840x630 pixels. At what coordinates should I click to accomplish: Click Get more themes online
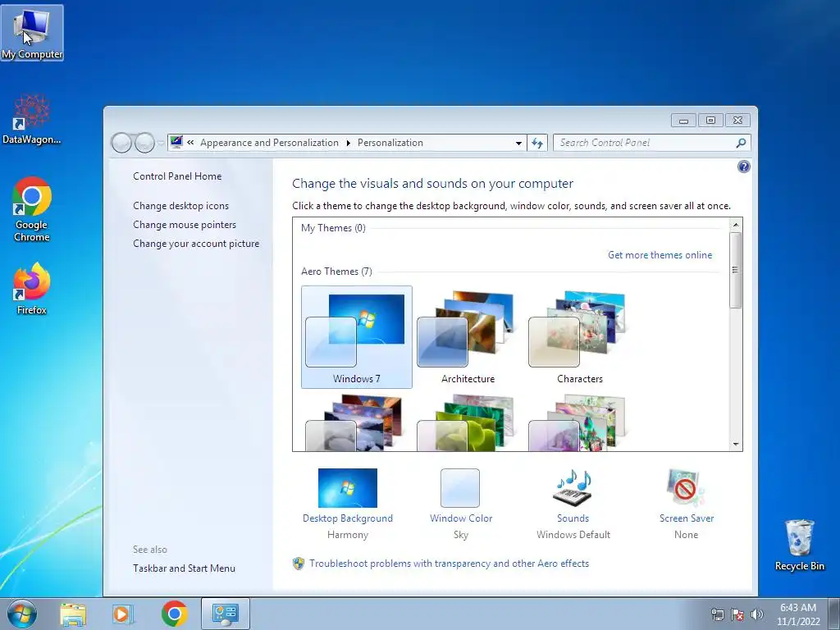[x=660, y=255]
